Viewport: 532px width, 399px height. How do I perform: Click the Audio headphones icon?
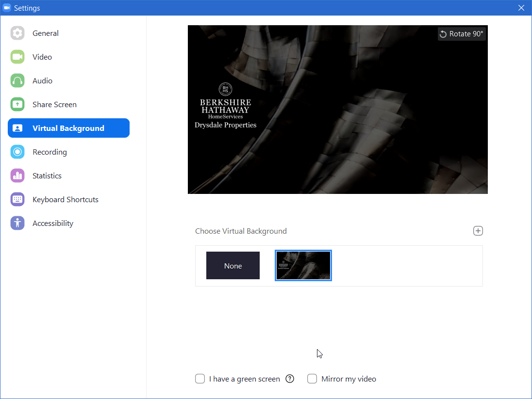(x=17, y=80)
